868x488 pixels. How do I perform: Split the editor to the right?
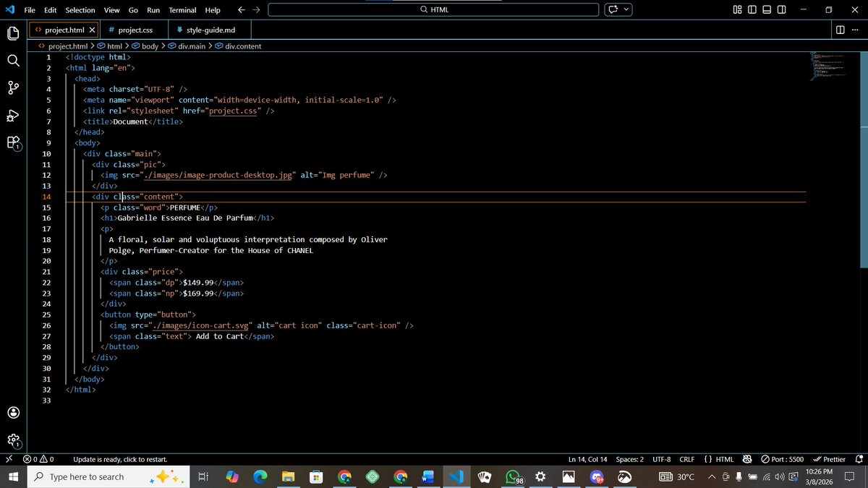[x=840, y=30]
